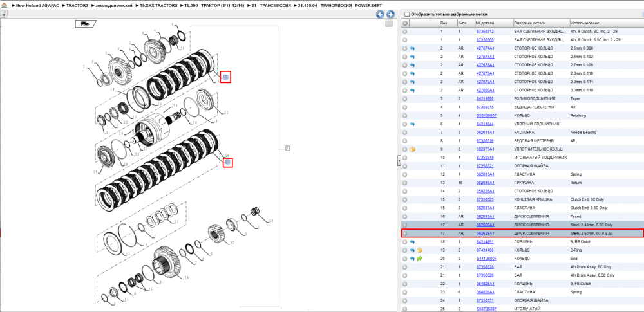This screenshot has width=644, height=312.
Task: Enable 'Отобразить только выбранные метки' checkbox
Action: pos(407,14)
